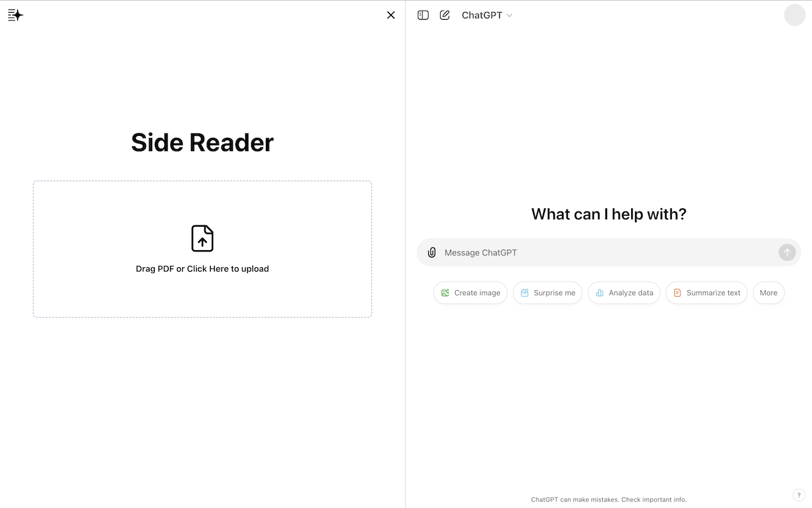Close the Side Reader panel
The height and width of the screenshot is (508, 812).
click(391, 15)
